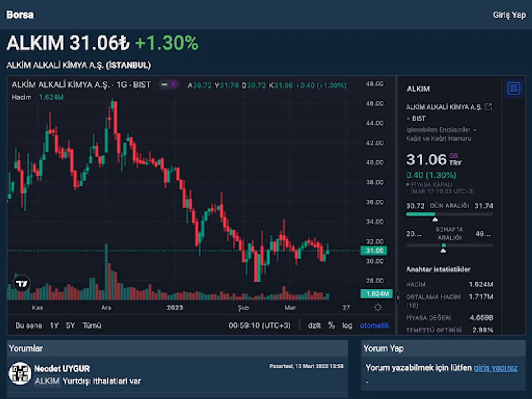Image resolution: width=532 pixels, height=399 pixels.
Task: Click the BIST exchange label in side panel
Action: coord(419,118)
